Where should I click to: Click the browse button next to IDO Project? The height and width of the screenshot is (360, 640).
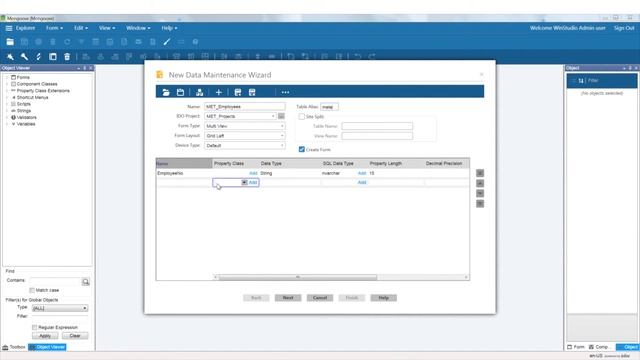click(281, 116)
